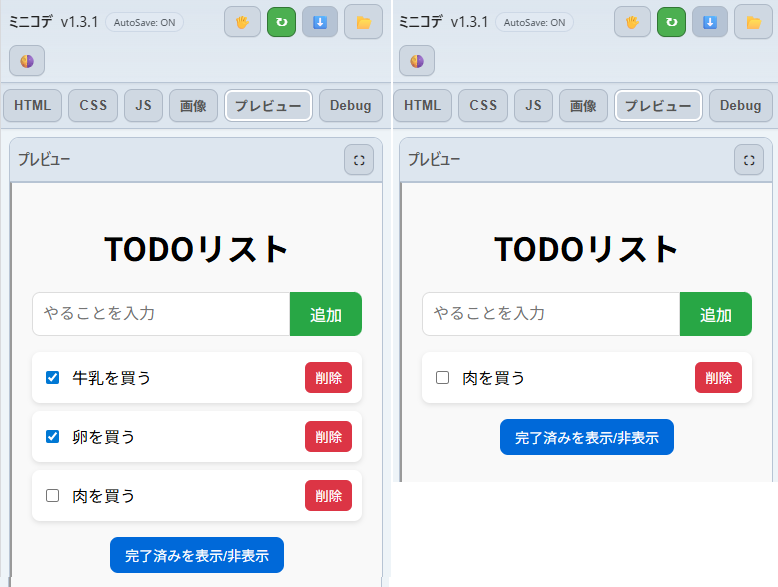Toggle the AutoSave: ON badge in the left pane
Viewport: 778px width, 587px height.
[x=144, y=22]
